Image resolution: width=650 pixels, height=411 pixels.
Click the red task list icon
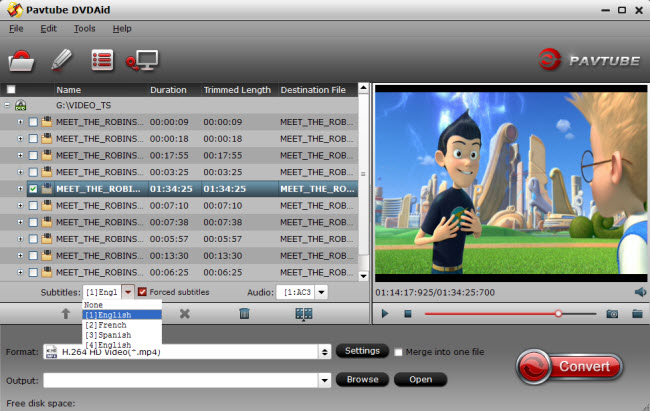click(101, 61)
